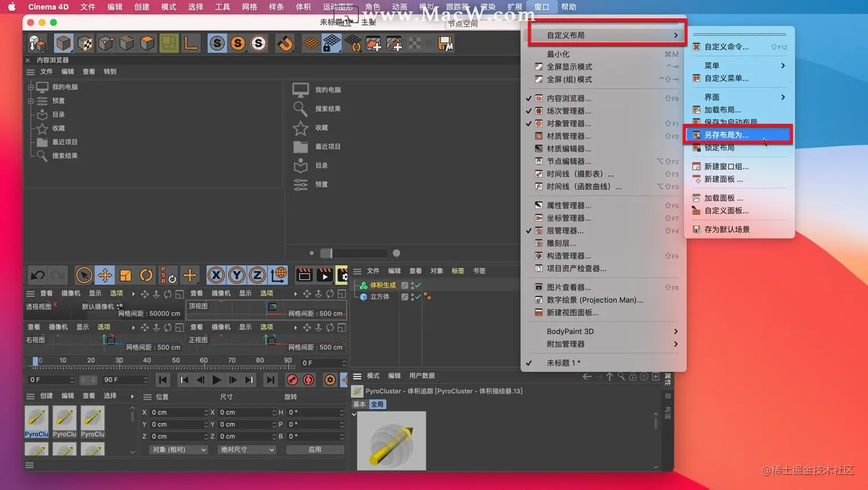Enable Edges mode in top toolbar
The height and width of the screenshot is (490, 868).
point(127,43)
